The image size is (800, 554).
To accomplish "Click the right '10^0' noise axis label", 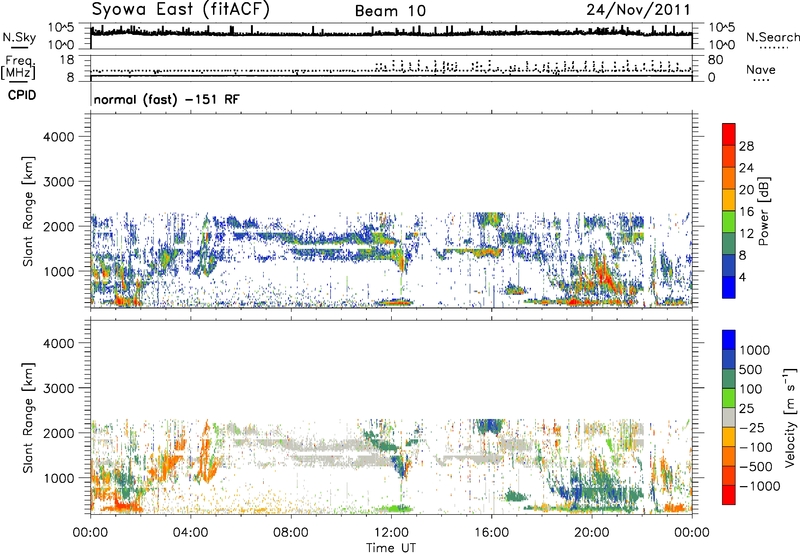I will (722, 45).
